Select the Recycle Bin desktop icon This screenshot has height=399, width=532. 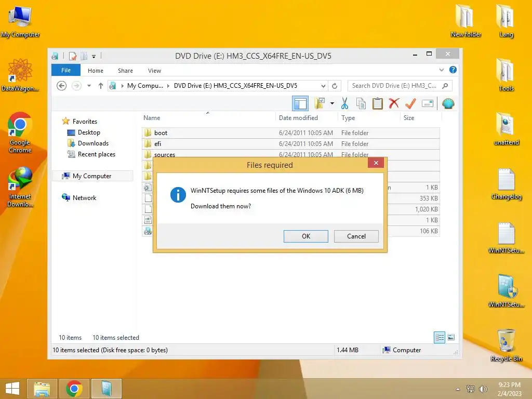[506, 345]
